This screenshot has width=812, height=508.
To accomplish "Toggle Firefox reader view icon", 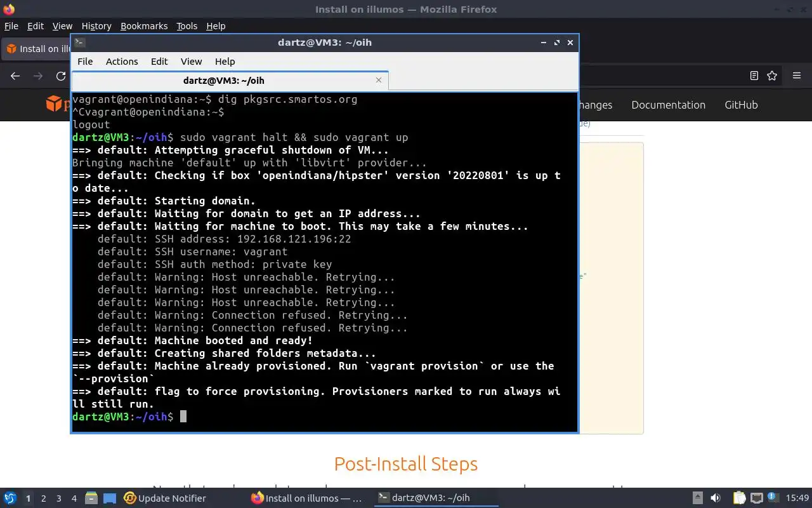I will pos(754,76).
